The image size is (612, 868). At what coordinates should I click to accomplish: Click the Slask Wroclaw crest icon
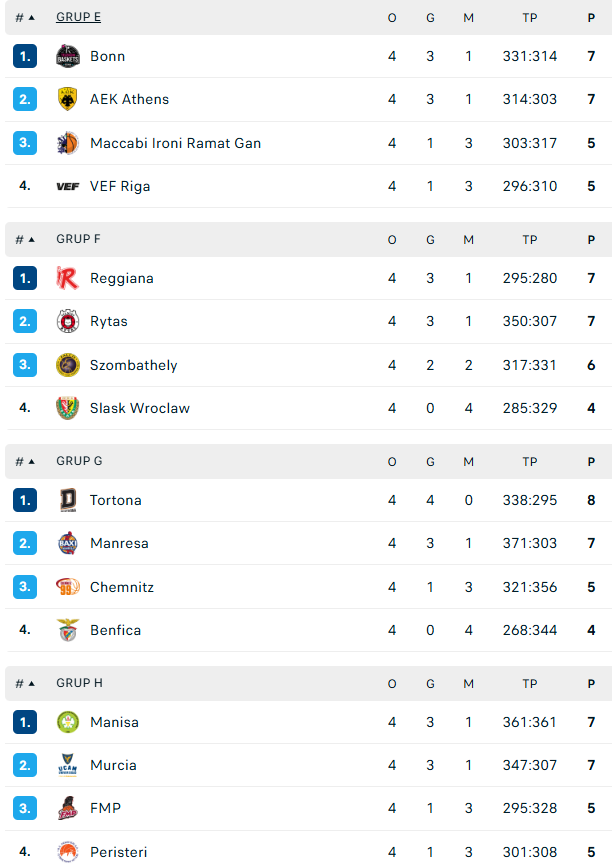point(68,408)
